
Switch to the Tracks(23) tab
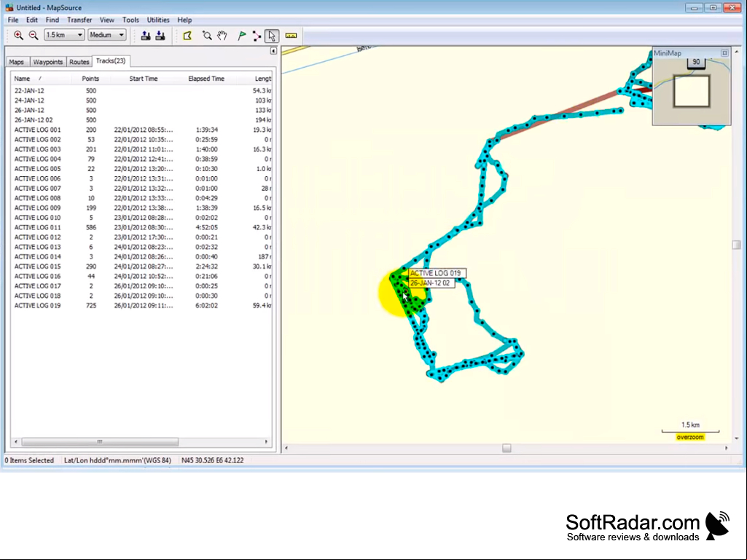coord(111,61)
